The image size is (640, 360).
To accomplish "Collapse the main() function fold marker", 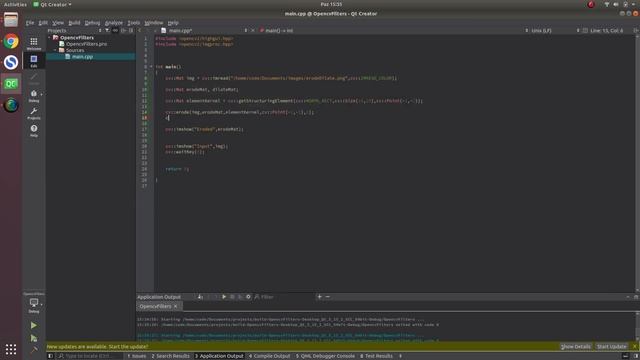I will 151,67.
